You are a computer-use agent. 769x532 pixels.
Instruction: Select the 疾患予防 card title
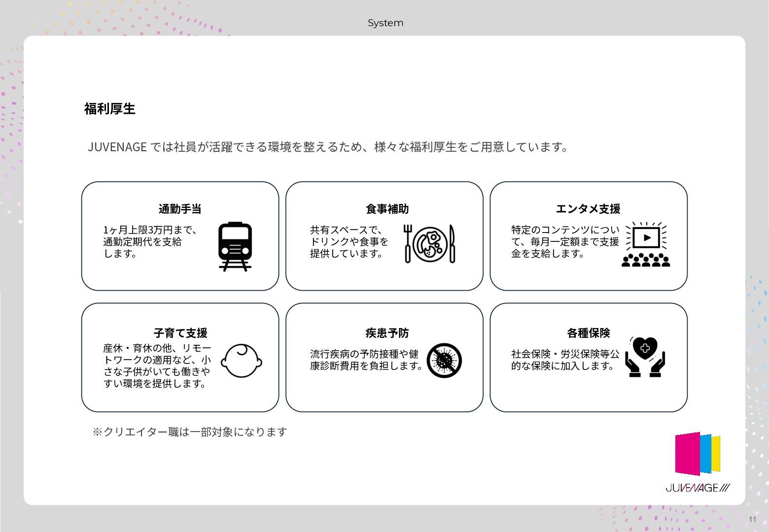pos(387,333)
